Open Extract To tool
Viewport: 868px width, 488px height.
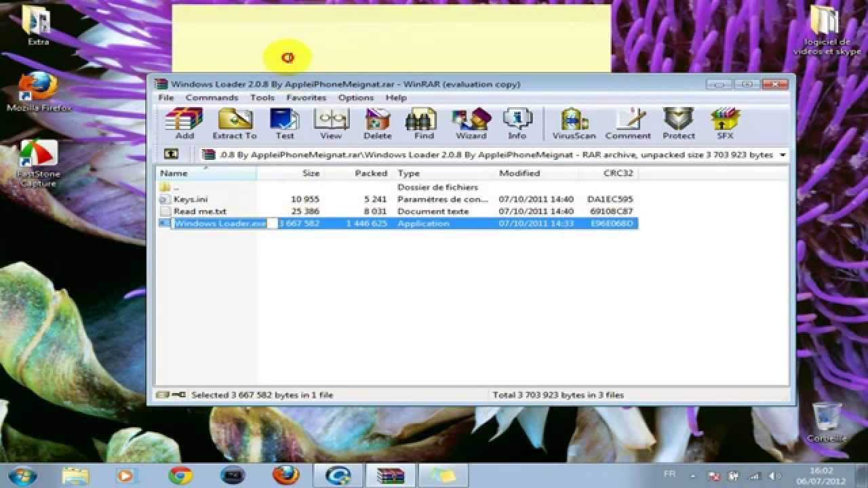pyautogui.click(x=235, y=123)
